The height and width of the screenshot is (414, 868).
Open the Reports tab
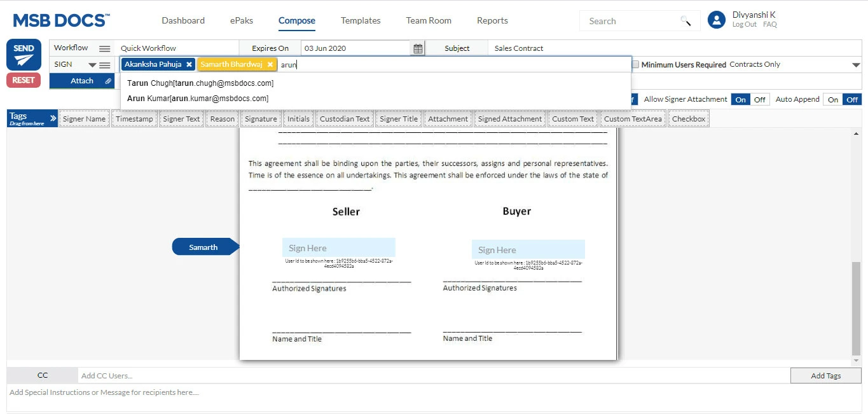[x=492, y=20]
